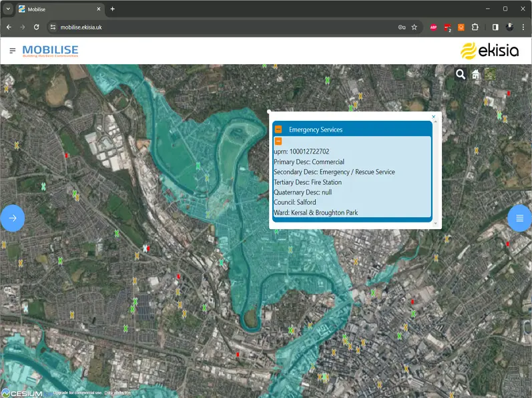Open the Data attribution link
The image size is (532, 398).
pos(117,393)
